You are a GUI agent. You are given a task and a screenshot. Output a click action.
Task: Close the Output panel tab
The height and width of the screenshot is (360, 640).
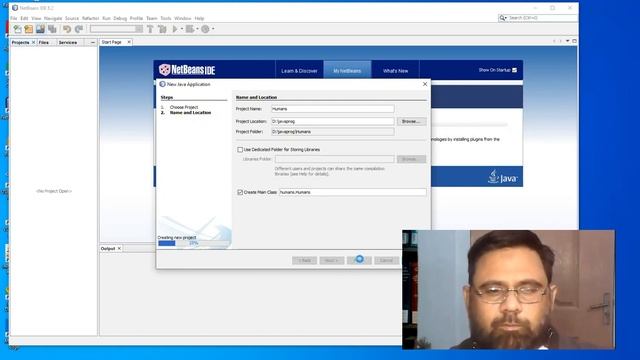(119, 249)
